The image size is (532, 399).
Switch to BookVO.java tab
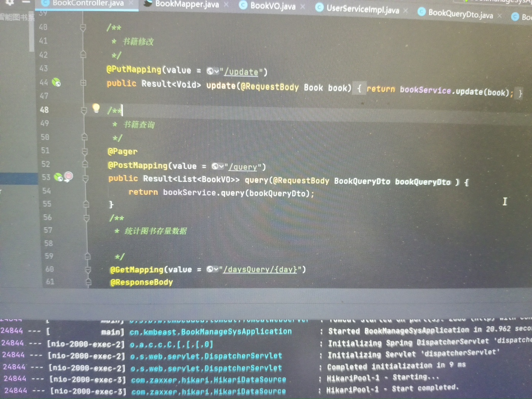pos(273,6)
